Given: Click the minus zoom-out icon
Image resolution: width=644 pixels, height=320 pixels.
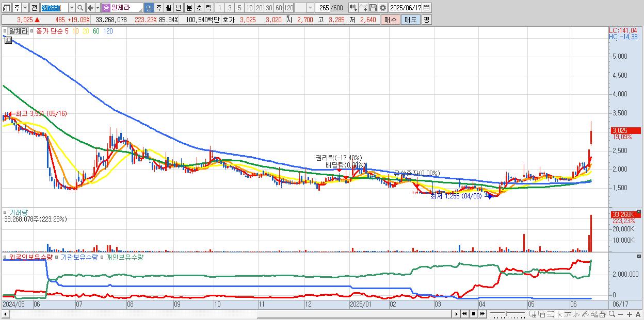Looking at the screenshot, I should click(620, 314).
